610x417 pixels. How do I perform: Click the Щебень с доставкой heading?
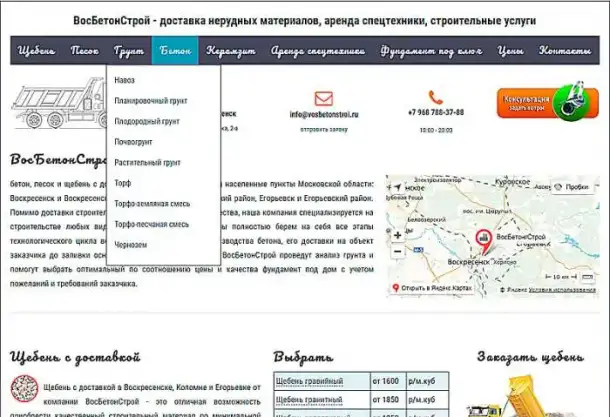tap(75, 357)
